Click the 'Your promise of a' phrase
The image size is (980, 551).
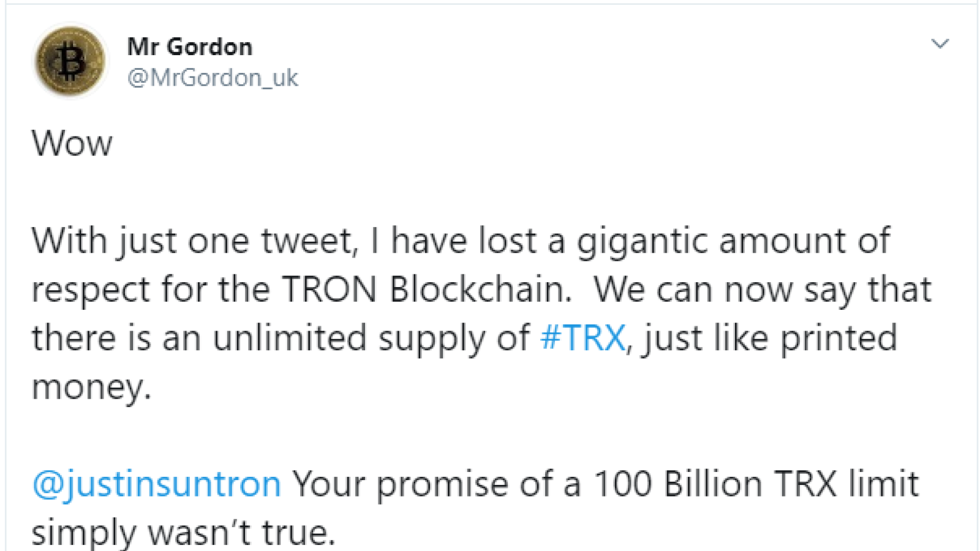436,484
